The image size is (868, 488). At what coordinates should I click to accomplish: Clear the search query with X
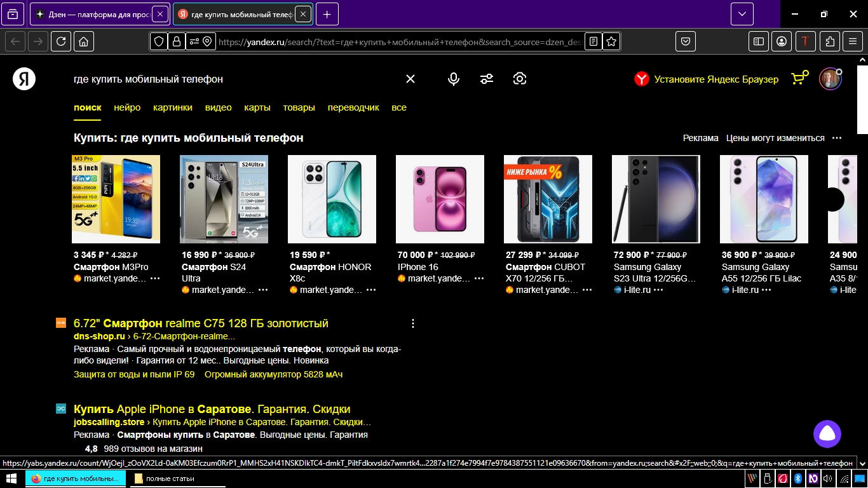click(x=410, y=79)
